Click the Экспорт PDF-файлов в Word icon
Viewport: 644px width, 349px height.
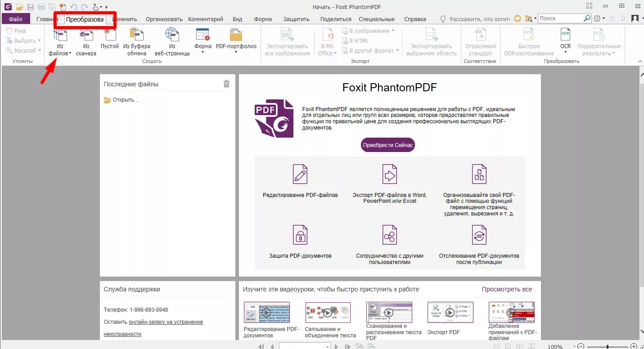pyautogui.click(x=389, y=174)
